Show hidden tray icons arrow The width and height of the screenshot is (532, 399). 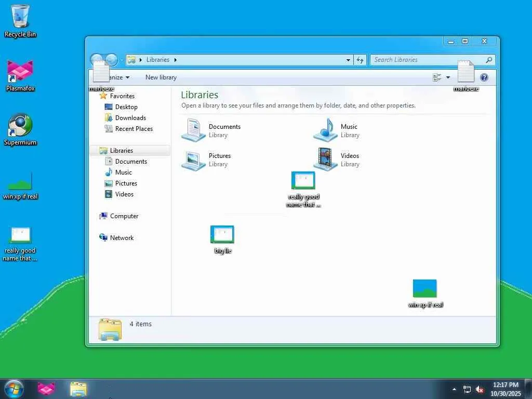tap(454, 390)
